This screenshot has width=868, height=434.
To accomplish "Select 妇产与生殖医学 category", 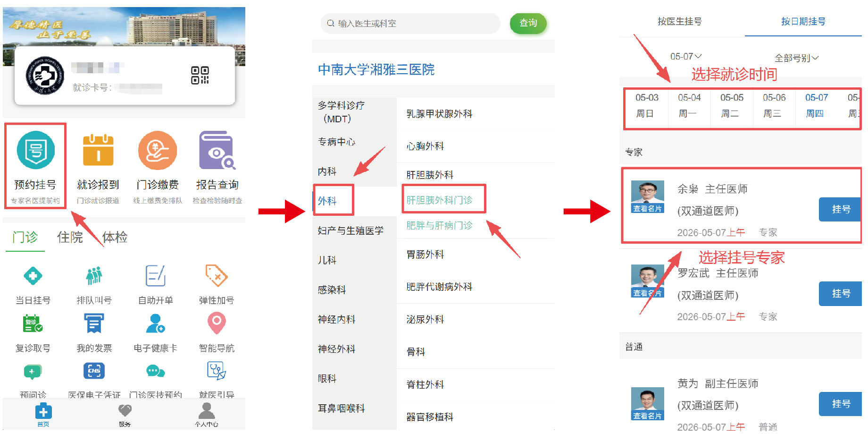I will (x=354, y=230).
